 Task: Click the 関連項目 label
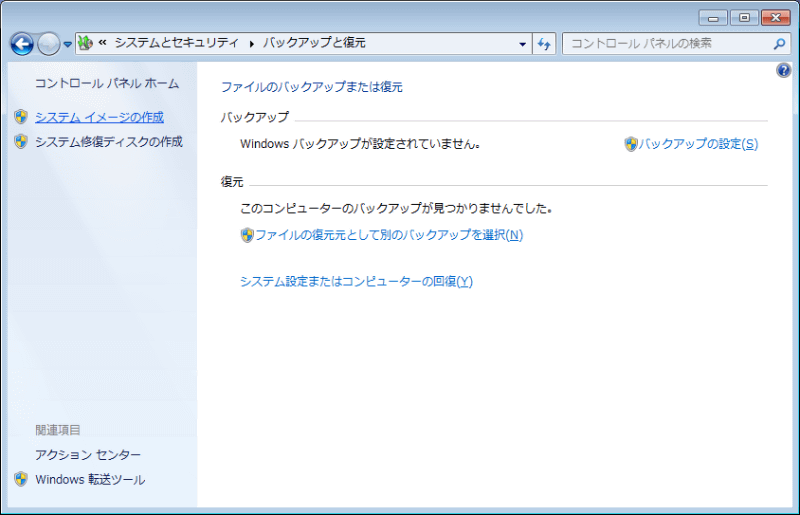pos(58,430)
